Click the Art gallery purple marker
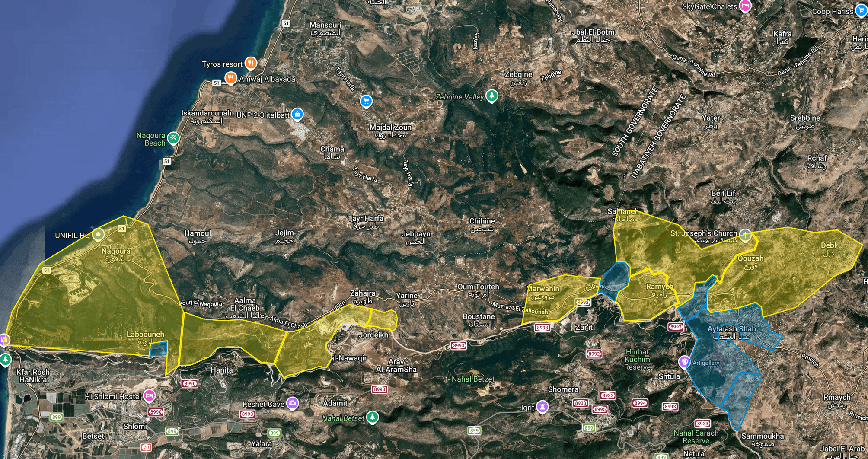Screen dimensions: 868x459 [684, 362]
